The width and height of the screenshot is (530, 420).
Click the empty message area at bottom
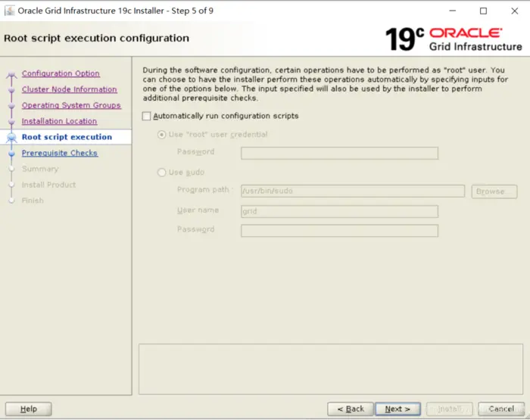click(331, 369)
